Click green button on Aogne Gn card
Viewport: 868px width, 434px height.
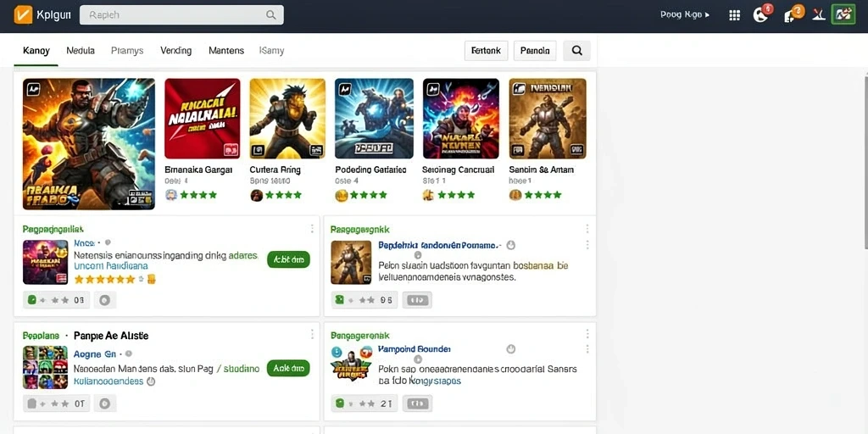pos(288,368)
